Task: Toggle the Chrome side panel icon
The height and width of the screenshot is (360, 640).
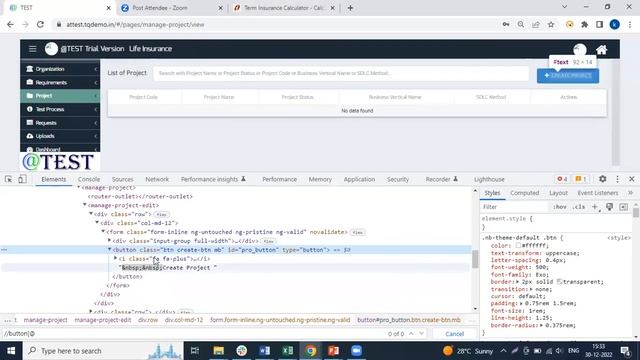Action: pos(599,24)
